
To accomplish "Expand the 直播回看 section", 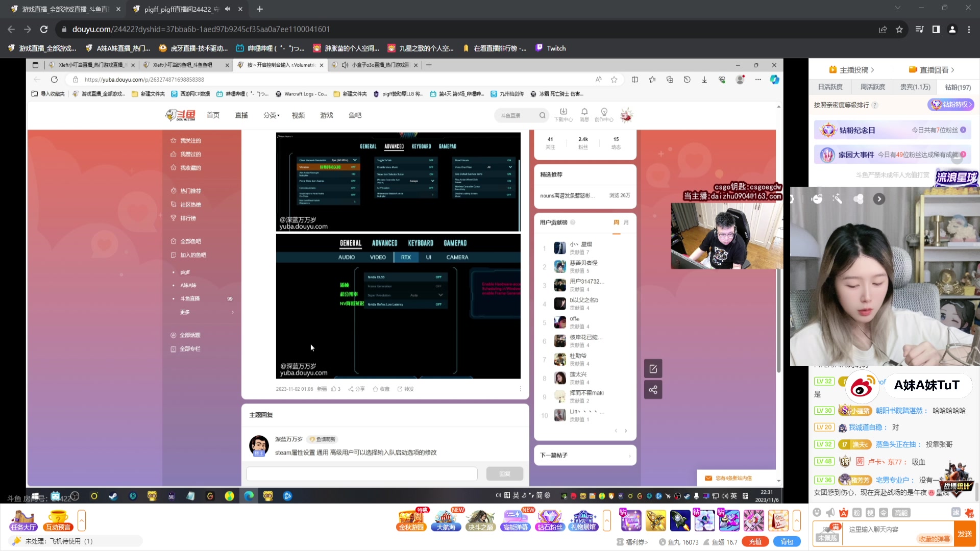I will [932, 70].
